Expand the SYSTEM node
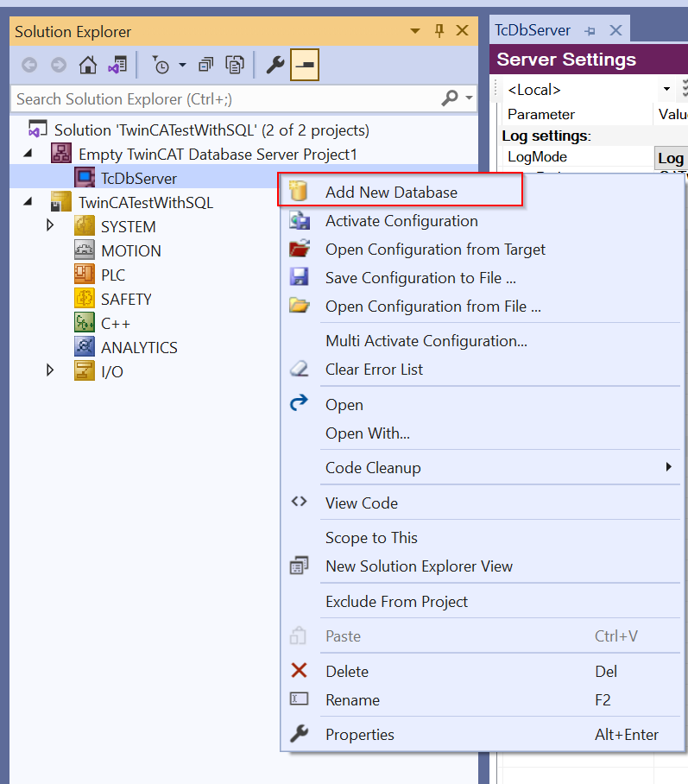 pyautogui.click(x=50, y=225)
